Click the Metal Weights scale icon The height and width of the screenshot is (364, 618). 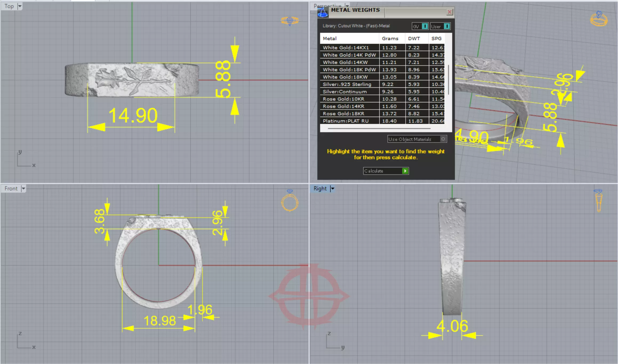point(323,12)
